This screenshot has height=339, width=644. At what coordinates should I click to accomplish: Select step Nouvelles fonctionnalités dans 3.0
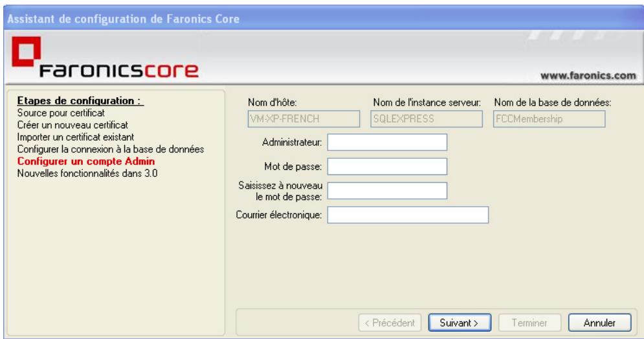point(87,173)
